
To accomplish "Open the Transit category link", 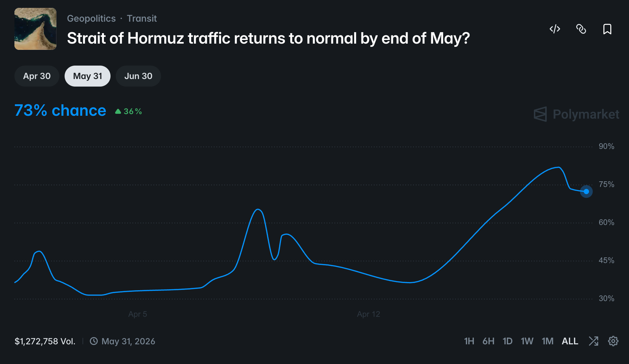I will coord(142,18).
